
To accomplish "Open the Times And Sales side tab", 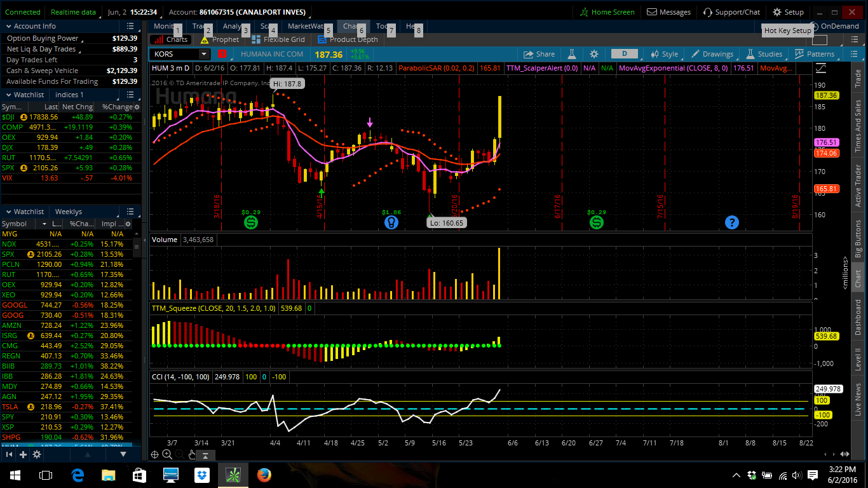I will [858, 126].
